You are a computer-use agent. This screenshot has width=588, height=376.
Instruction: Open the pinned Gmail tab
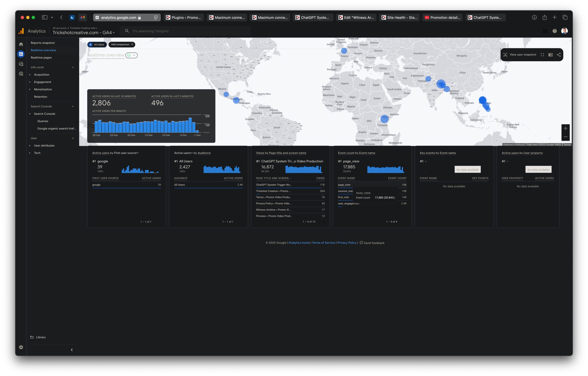82,17
